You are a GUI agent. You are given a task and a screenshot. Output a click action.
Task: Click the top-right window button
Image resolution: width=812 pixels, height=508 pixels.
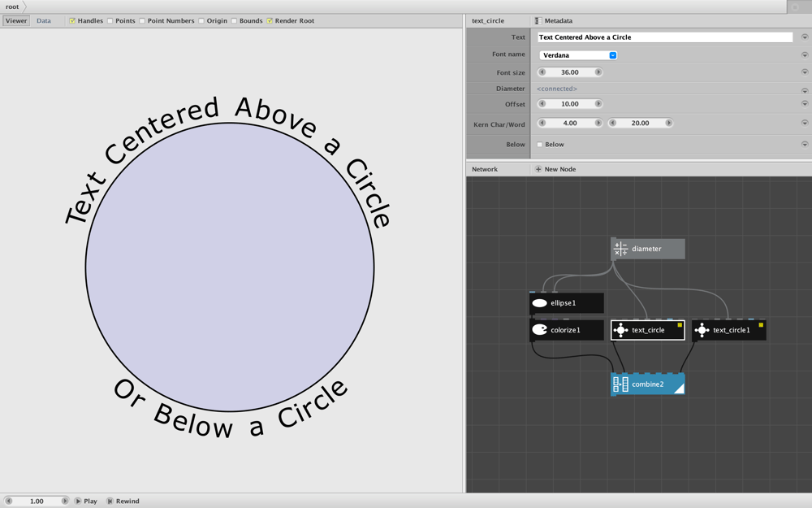[796, 7]
